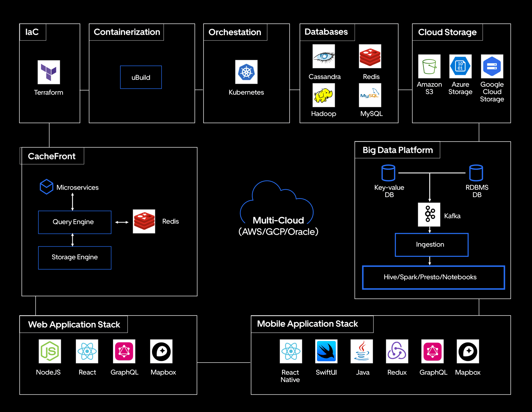Viewport: 532px width, 412px height.
Task: Select the Redis icon in CacheFront
Action: [144, 221]
